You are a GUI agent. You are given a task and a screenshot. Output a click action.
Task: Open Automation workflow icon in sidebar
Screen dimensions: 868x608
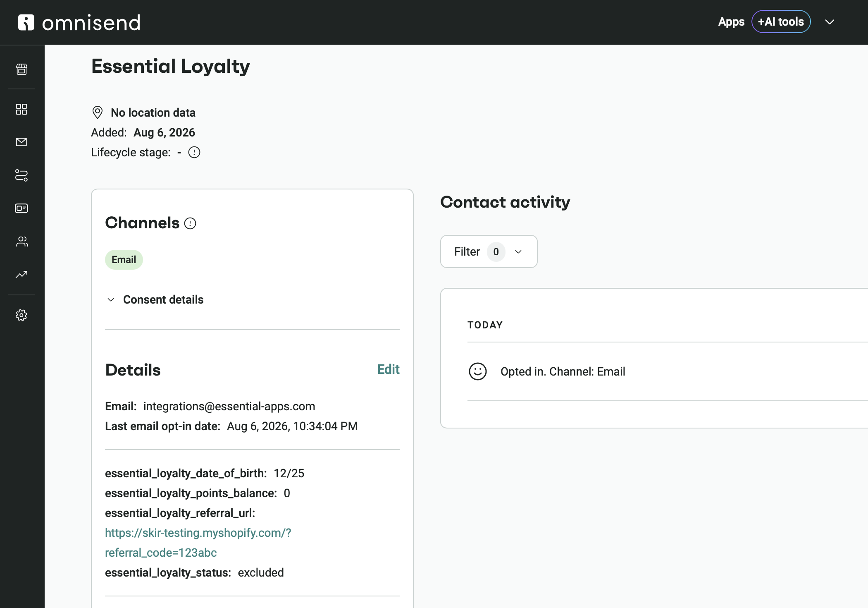coord(21,175)
